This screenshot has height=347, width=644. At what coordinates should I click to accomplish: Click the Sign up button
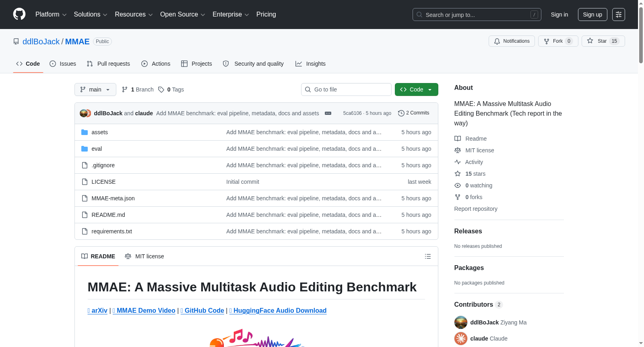pos(592,15)
